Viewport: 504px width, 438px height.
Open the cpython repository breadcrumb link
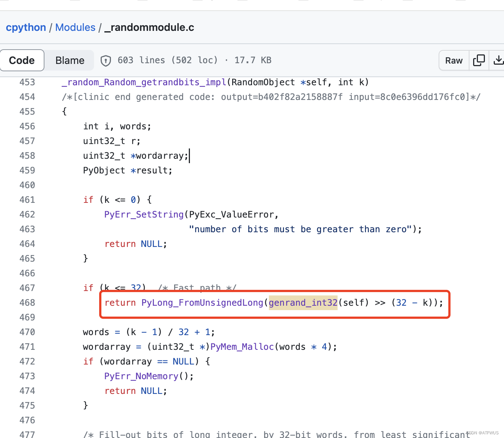coord(26,28)
